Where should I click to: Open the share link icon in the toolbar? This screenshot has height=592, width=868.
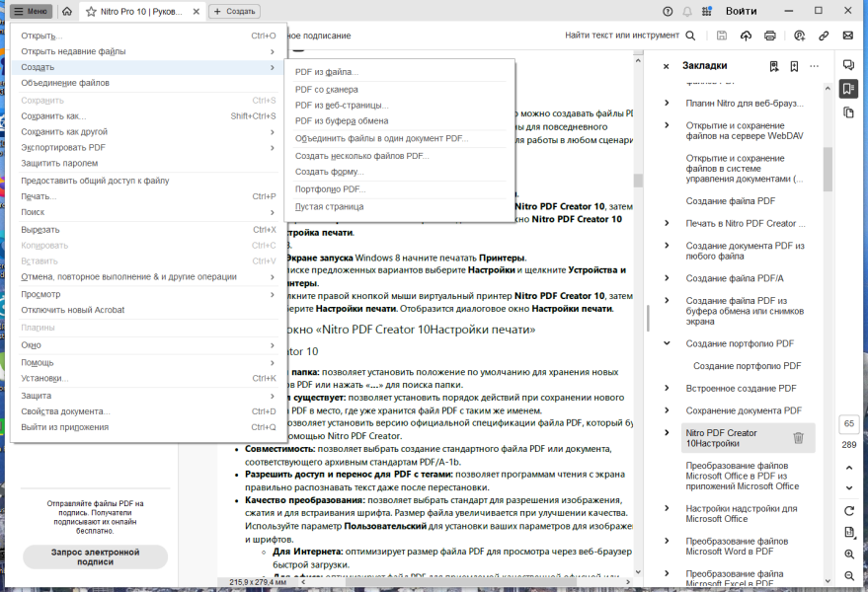[x=824, y=36]
